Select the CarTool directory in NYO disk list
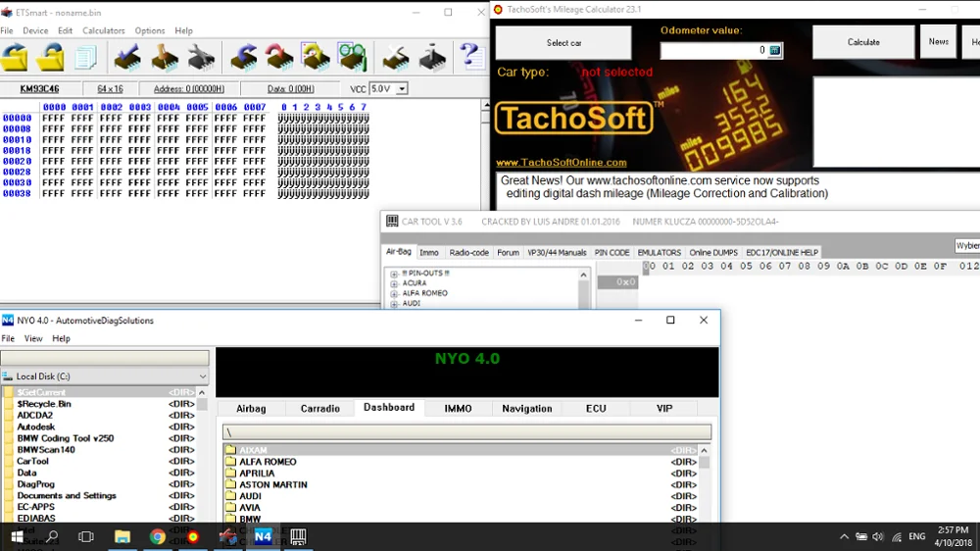This screenshot has height=551, width=980. click(x=32, y=461)
